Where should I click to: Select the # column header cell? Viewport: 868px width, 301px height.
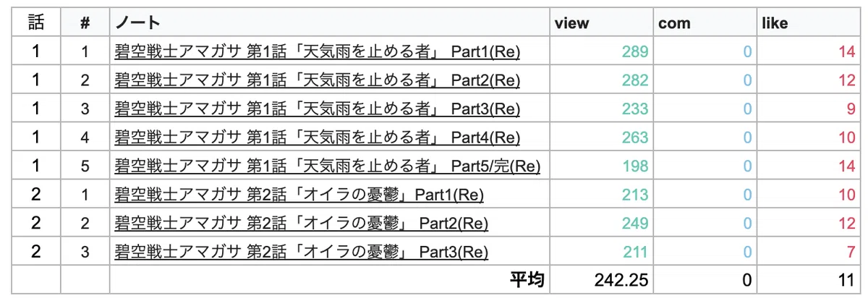tap(85, 23)
